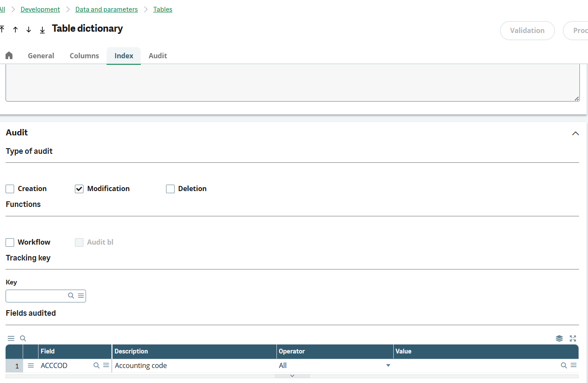Tick the Deletion audit checkbox
This screenshot has width=588, height=383.
click(170, 189)
